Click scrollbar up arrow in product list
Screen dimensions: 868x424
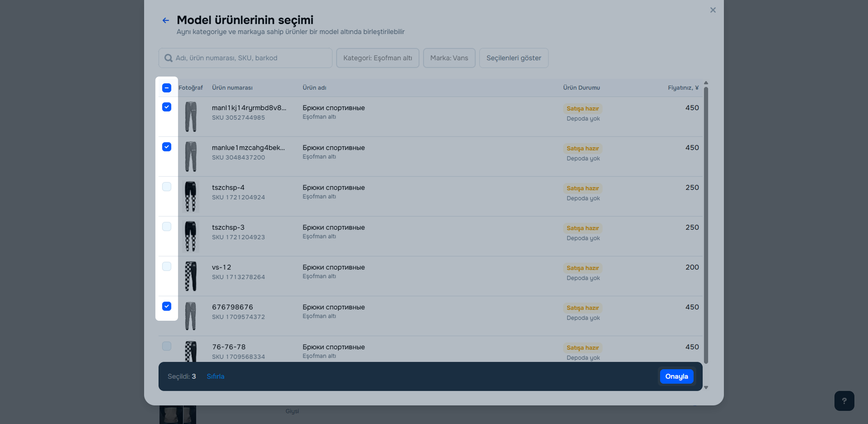[x=706, y=83]
